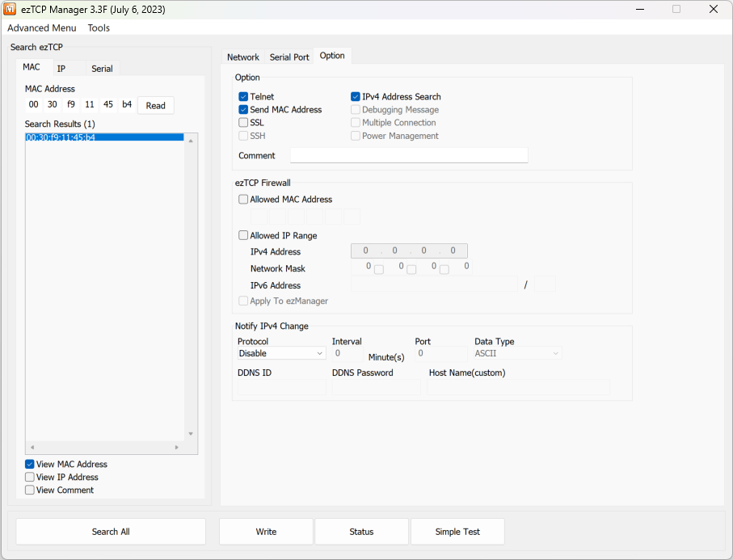
Task: Enable View Comment checkbox
Action: [x=30, y=491]
